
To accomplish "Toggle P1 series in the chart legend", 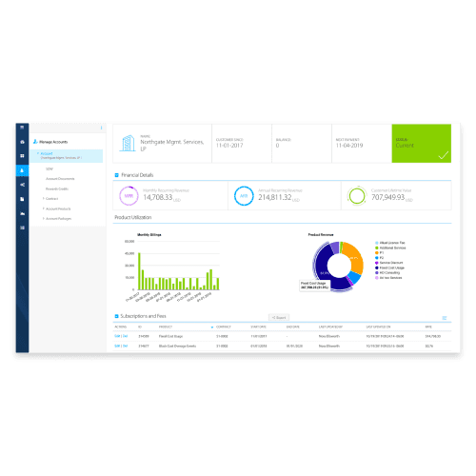I will 379,252.
